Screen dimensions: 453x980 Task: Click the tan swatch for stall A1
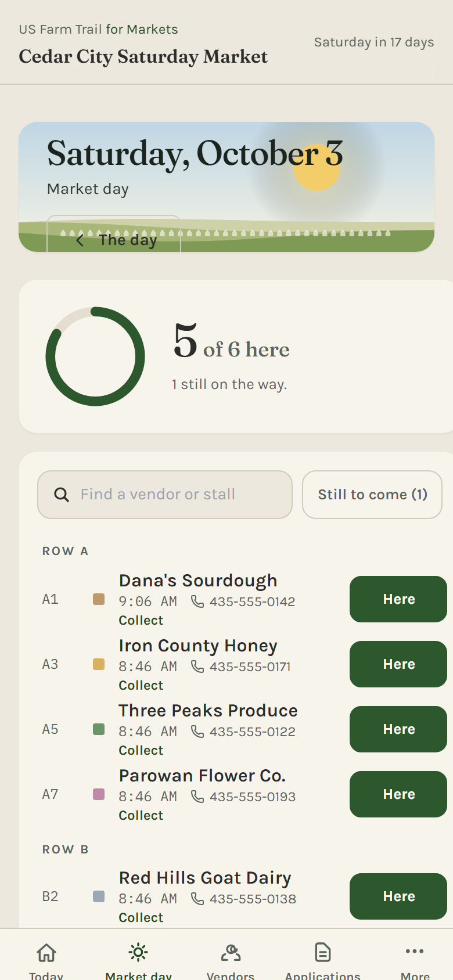99,599
